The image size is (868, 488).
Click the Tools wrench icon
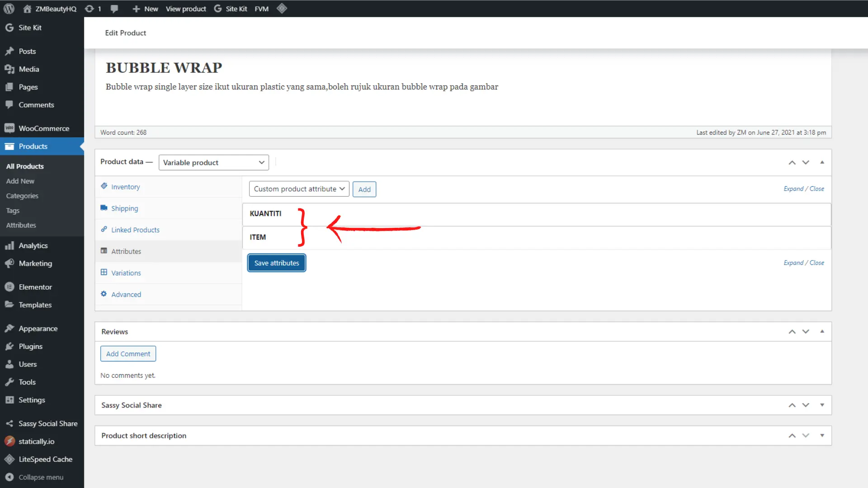[x=9, y=382]
